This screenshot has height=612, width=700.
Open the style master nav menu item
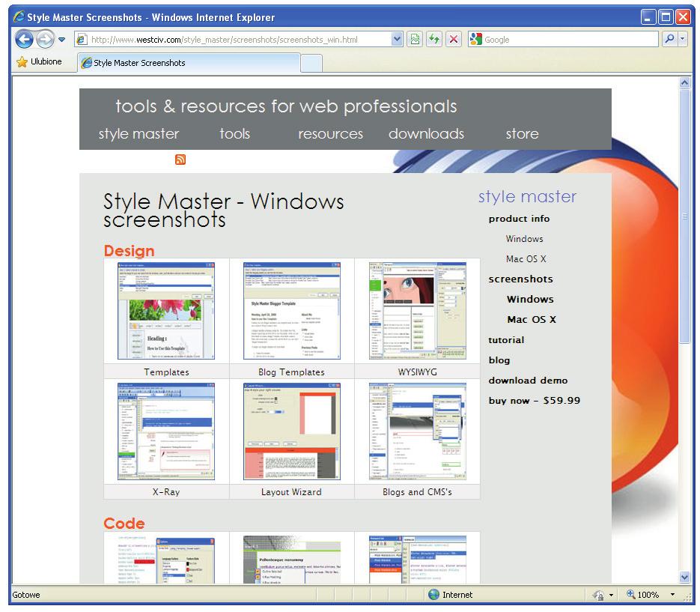tap(139, 133)
